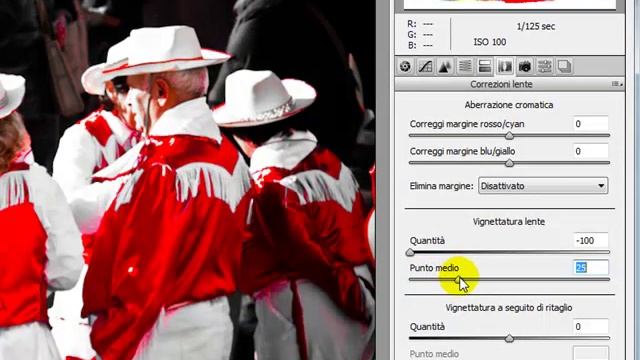The width and height of the screenshot is (640, 360).
Task: Select the Lens Corrections tab icon
Action: pos(505,66)
